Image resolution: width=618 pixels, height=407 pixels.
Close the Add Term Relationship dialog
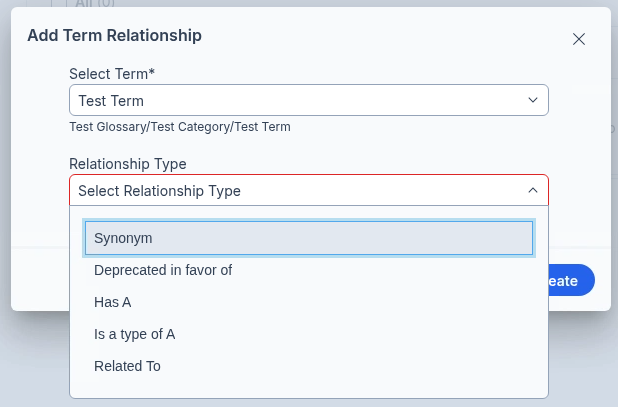[578, 39]
